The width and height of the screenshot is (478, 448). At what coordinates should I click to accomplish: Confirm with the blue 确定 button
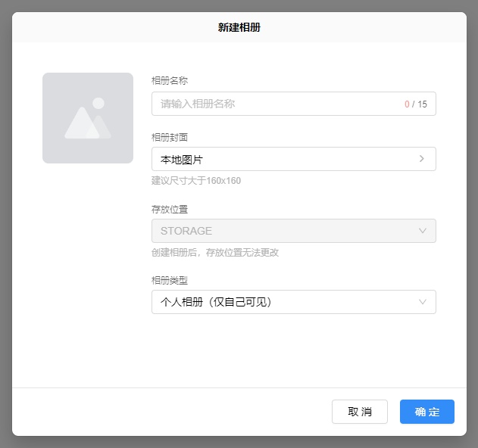(426, 412)
